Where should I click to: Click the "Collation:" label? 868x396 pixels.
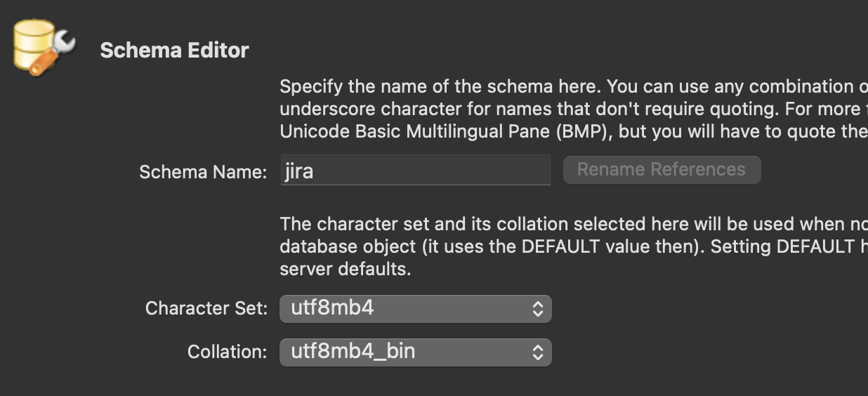[x=227, y=352]
